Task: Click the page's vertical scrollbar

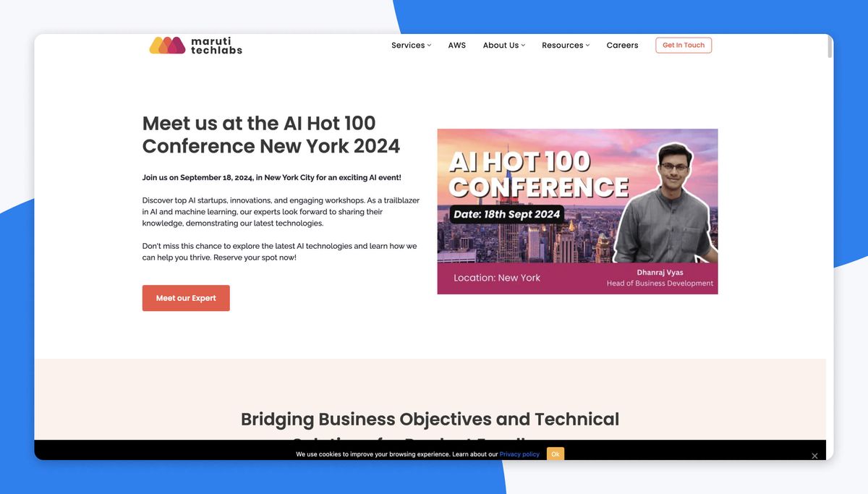Action: 830,47
